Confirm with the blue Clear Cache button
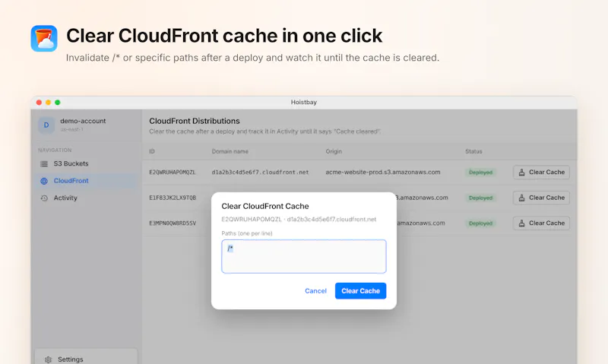The width and height of the screenshot is (608, 364). [360, 291]
